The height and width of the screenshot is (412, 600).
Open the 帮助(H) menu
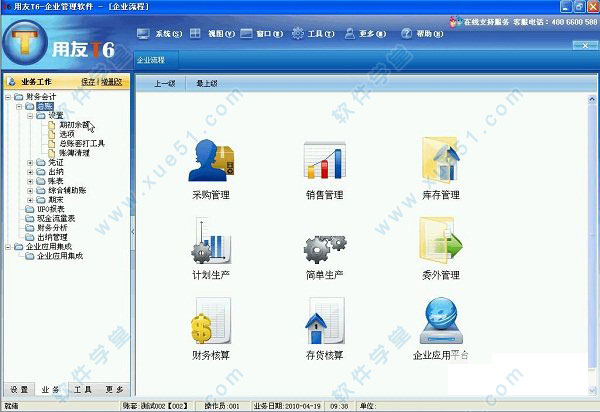(422, 34)
